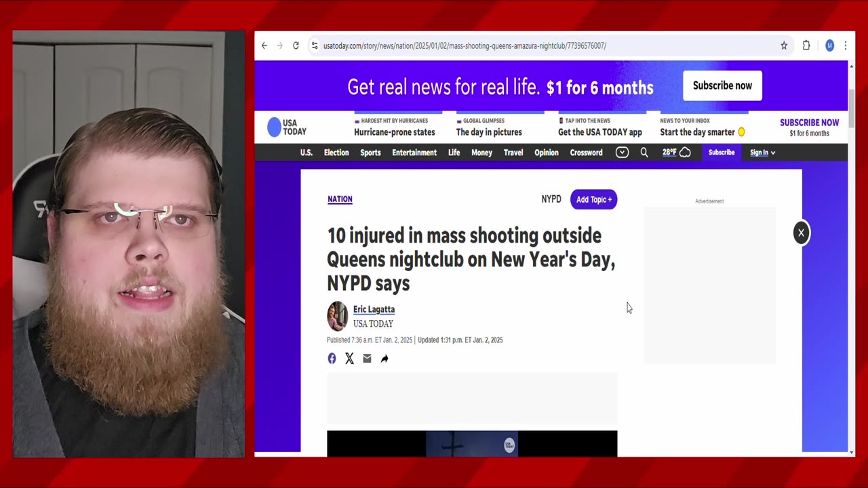Image resolution: width=868 pixels, height=488 pixels.
Task: Click the NYPD topic tag
Action: pyautogui.click(x=551, y=199)
